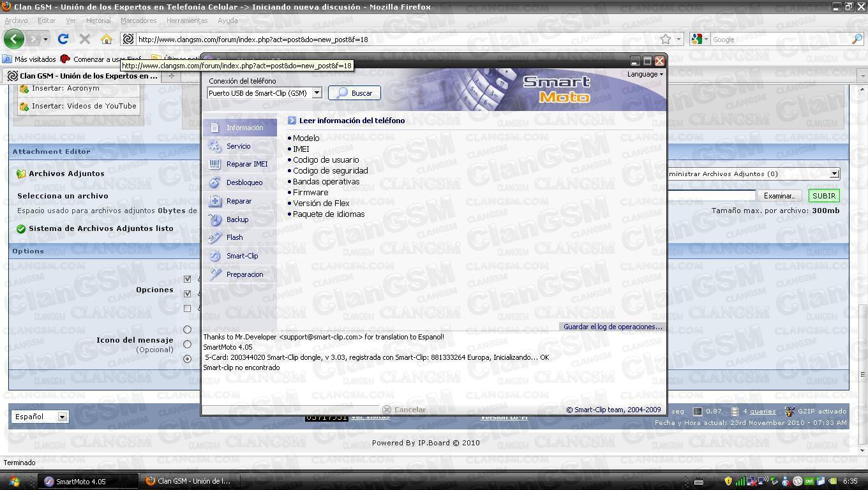Click Insertar: Acronym
The height and width of the screenshot is (490, 868).
click(x=78, y=88)
